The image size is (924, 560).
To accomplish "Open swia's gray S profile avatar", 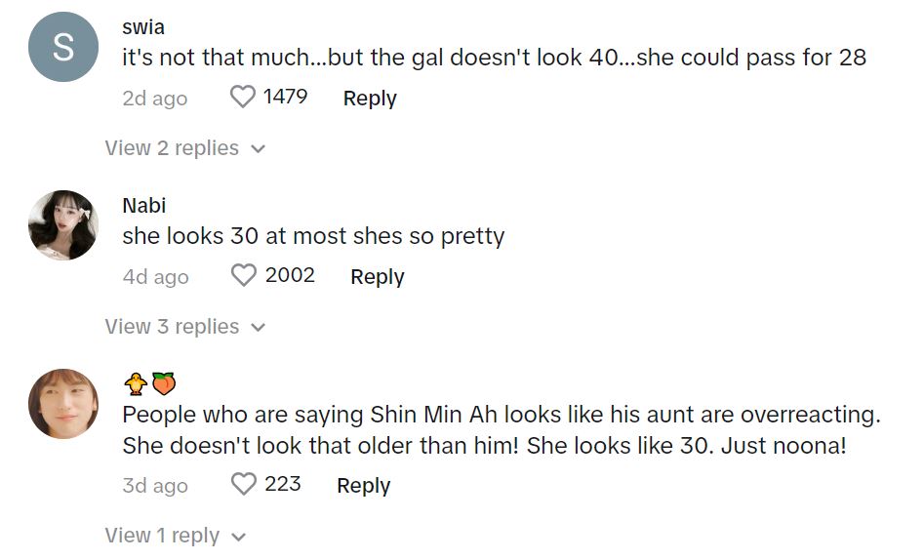I will [x=63, y=47].
